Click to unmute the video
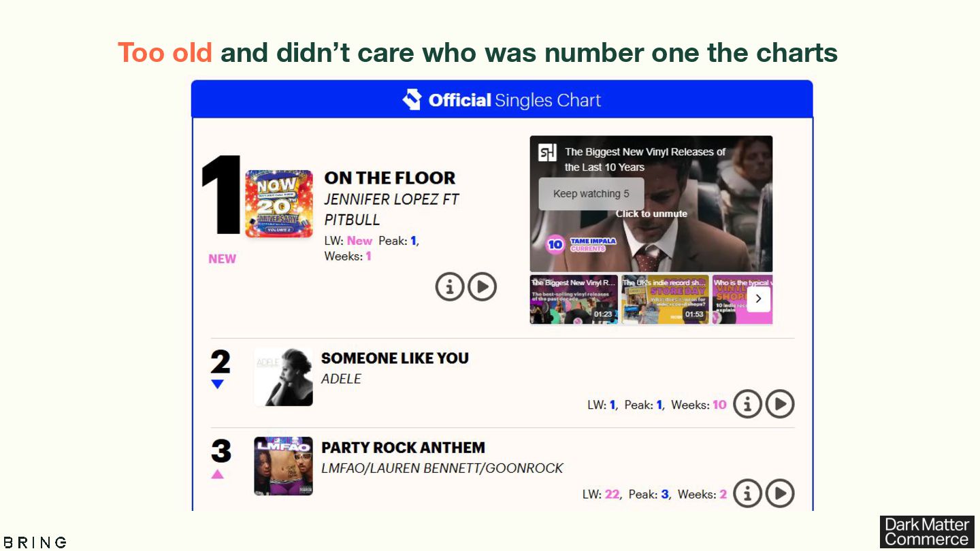The width and height of the screenshot is (980, 551). click(651, 214)
